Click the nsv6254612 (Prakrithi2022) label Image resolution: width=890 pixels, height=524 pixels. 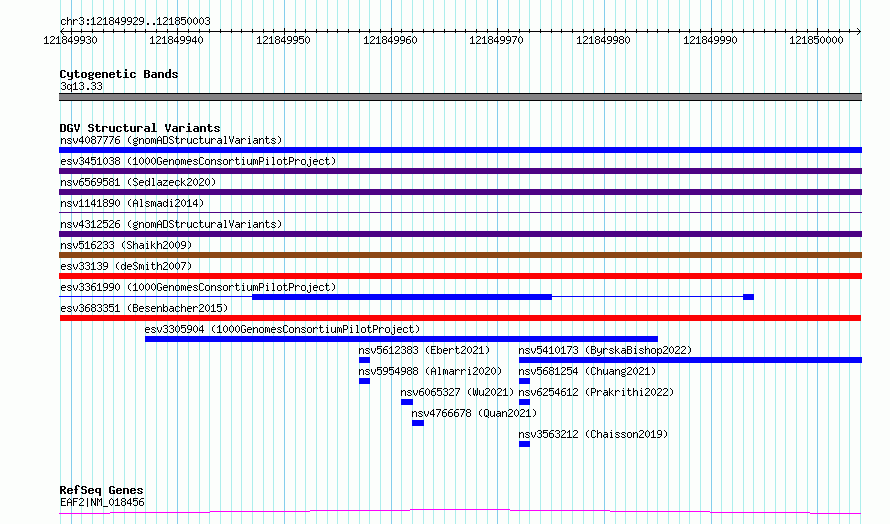pos(596,392)
